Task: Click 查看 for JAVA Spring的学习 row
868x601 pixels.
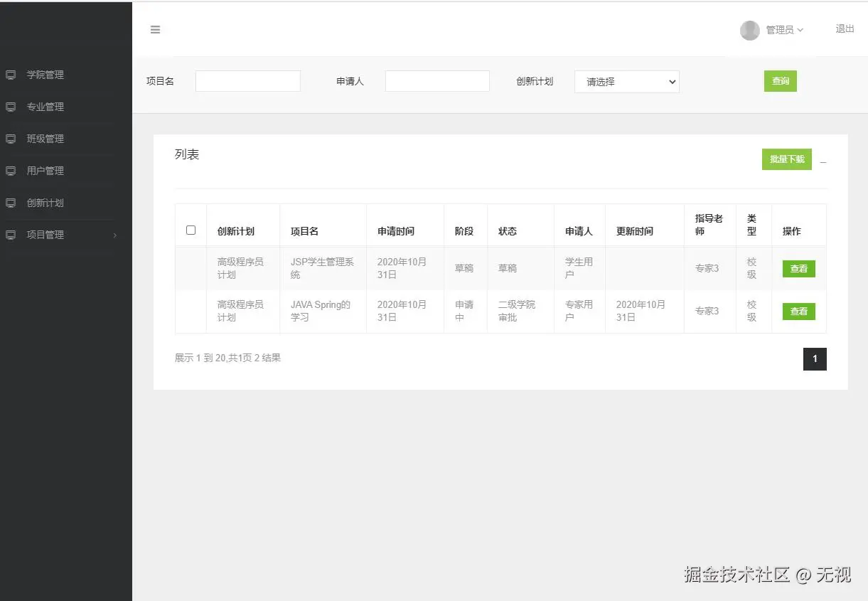Action: (x=799, y=312)
